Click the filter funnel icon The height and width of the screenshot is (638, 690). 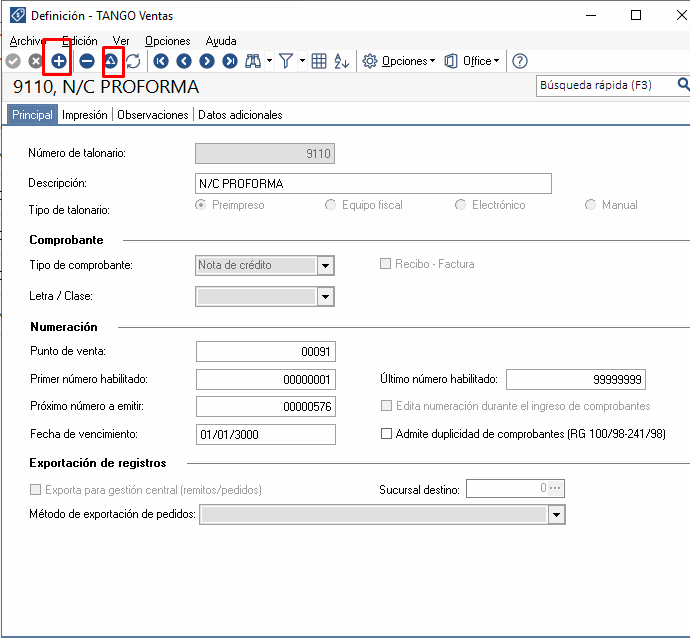coord(286,61)
